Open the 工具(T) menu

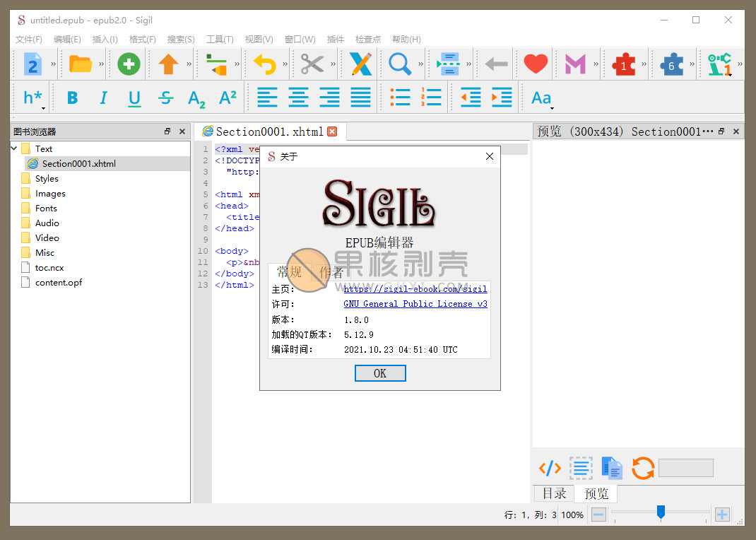point(220,40)
